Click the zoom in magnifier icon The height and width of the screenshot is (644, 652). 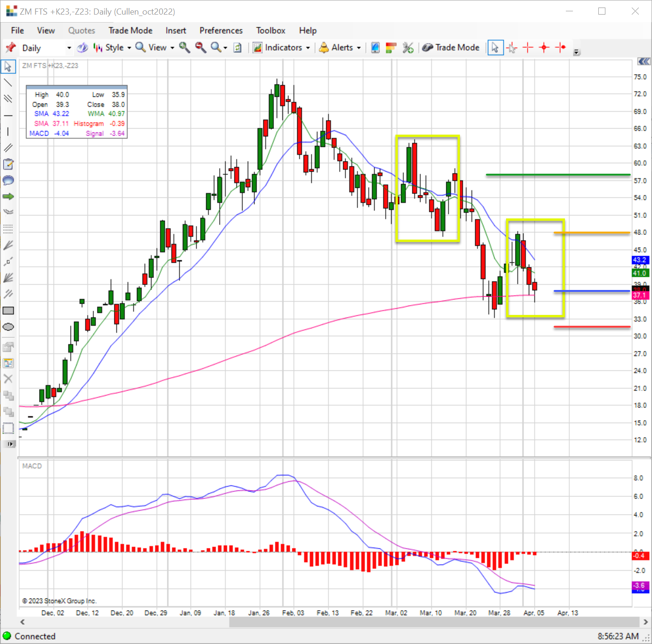tap(185, 48)
